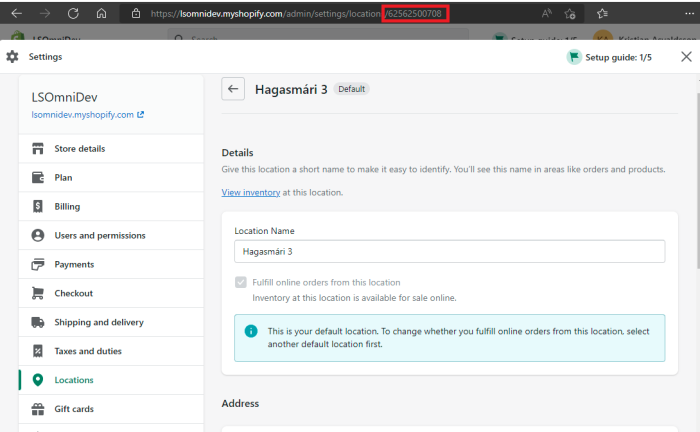The height and width of the screenshot is (432, 700).
Task: Reload the page with refresh icon
Action: tap(73, 14)
